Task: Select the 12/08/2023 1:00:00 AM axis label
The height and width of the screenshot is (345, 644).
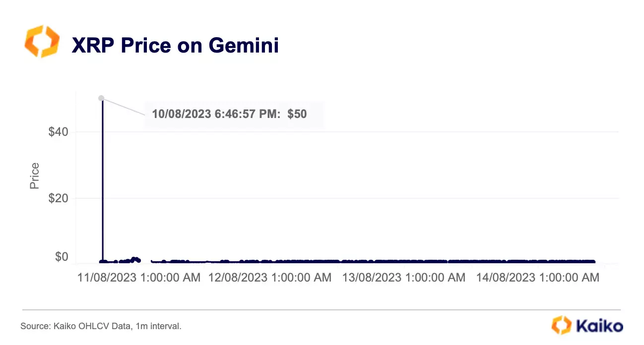Action: 270,278
